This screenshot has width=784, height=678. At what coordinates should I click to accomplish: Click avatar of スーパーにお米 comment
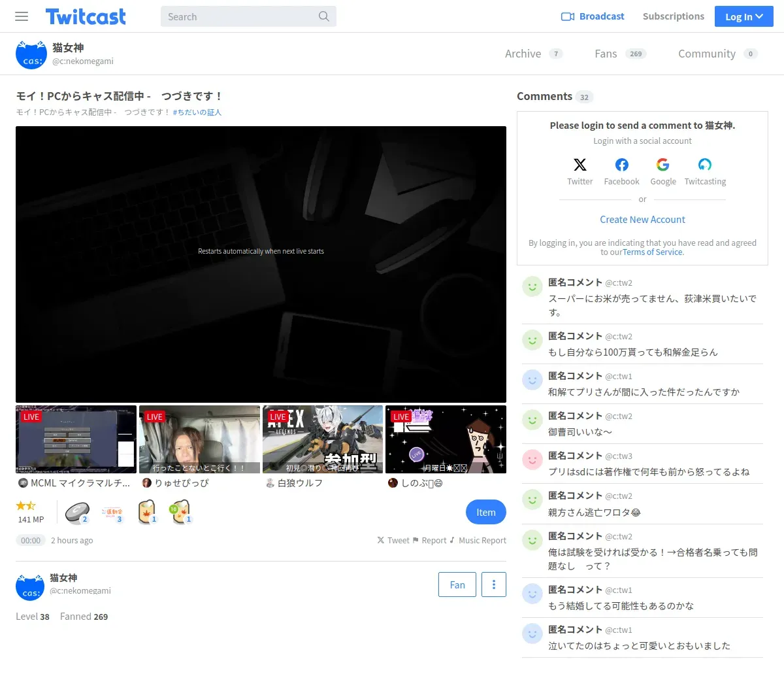532,286
